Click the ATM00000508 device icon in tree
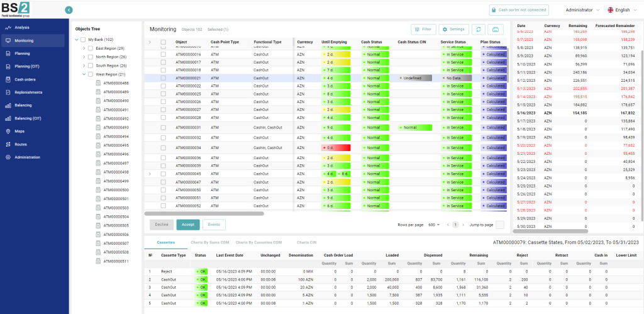This screenshot has height=314, width=644. click(x=98, y=252)
